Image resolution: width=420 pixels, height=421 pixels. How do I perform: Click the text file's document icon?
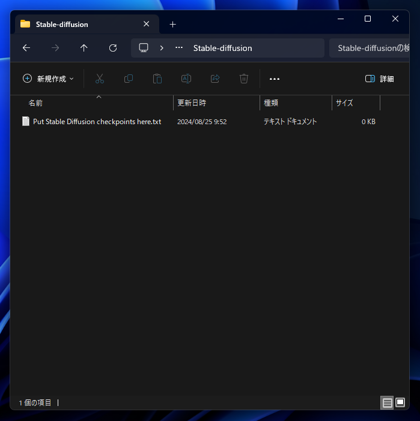26,121
